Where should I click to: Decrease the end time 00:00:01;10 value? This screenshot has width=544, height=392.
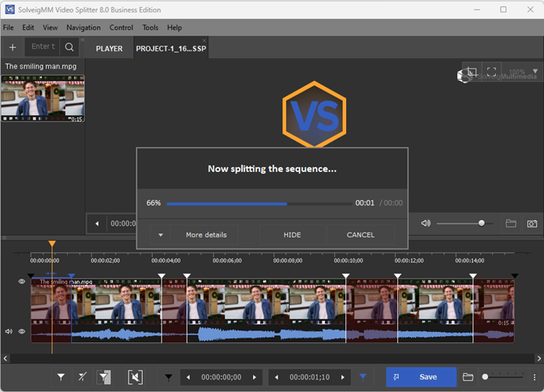(x=277, y=377)
